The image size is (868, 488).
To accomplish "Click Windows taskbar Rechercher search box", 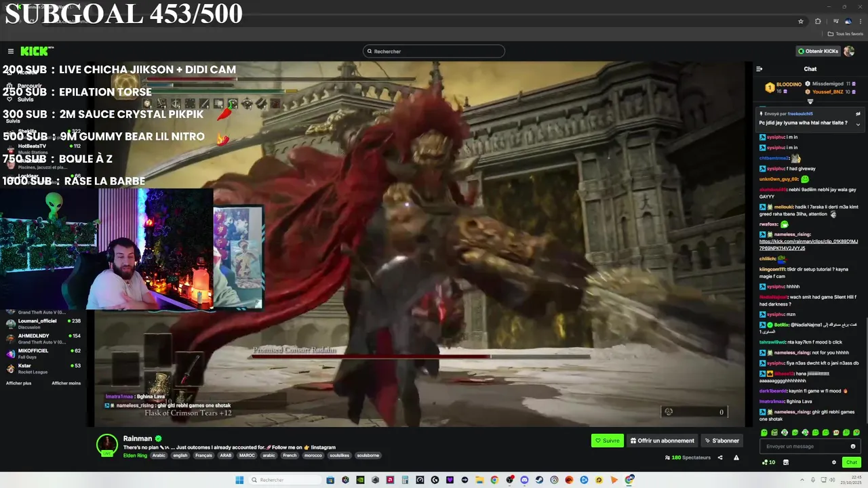I will click(285, 480).
